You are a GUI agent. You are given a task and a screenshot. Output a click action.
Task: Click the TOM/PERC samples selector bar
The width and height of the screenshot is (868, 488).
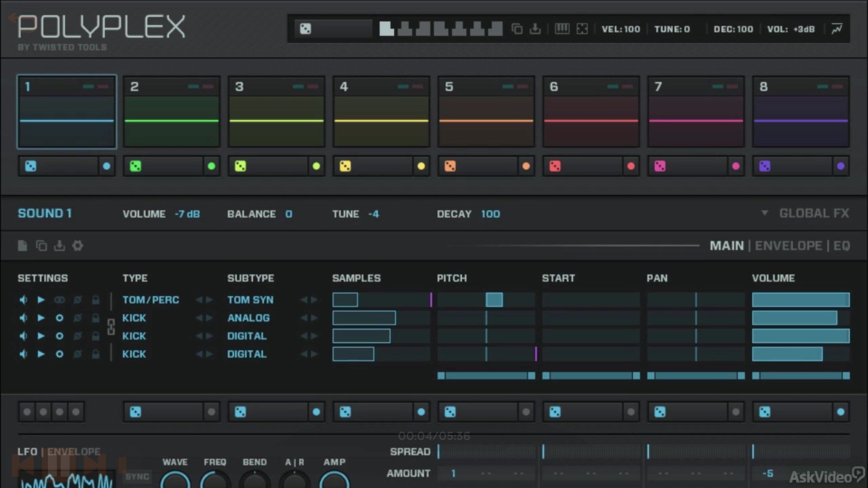point(381,300)
